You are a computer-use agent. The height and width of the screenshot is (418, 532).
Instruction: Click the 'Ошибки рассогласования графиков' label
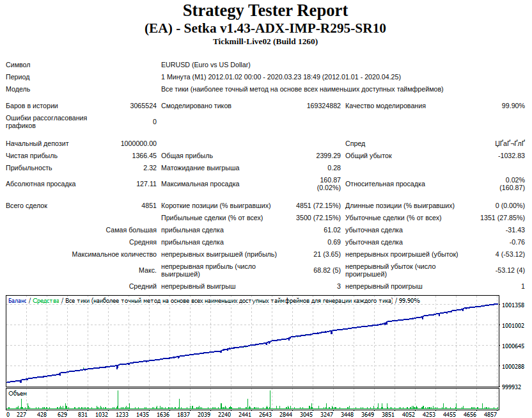(47, 122)
